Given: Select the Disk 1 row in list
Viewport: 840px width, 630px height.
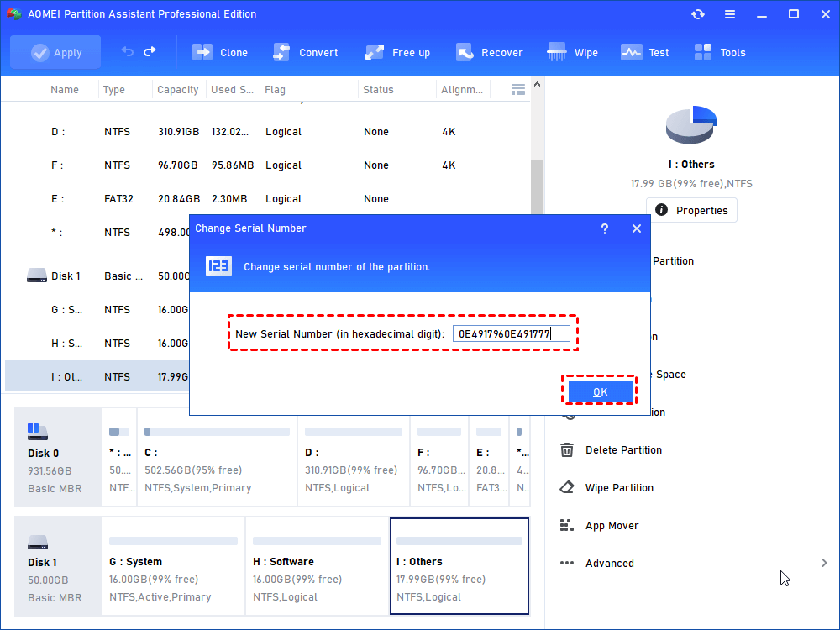Looking at the screenshot, I should [97, 276].
